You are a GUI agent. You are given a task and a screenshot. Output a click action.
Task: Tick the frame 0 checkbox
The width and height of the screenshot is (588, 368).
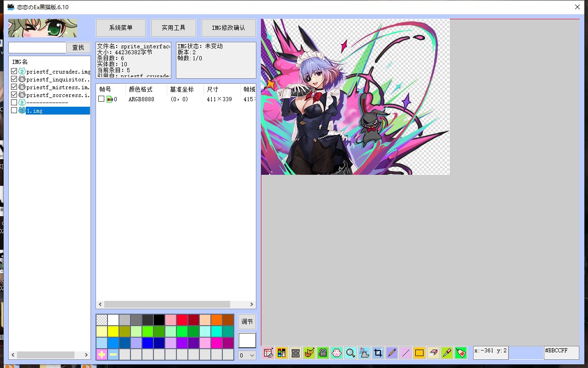101,99
